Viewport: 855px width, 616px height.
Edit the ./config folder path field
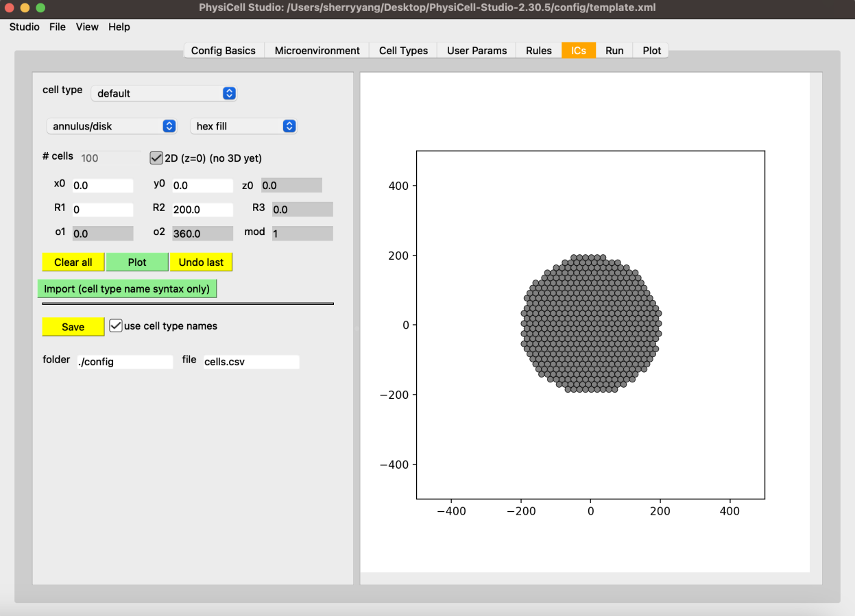[124, 361]
